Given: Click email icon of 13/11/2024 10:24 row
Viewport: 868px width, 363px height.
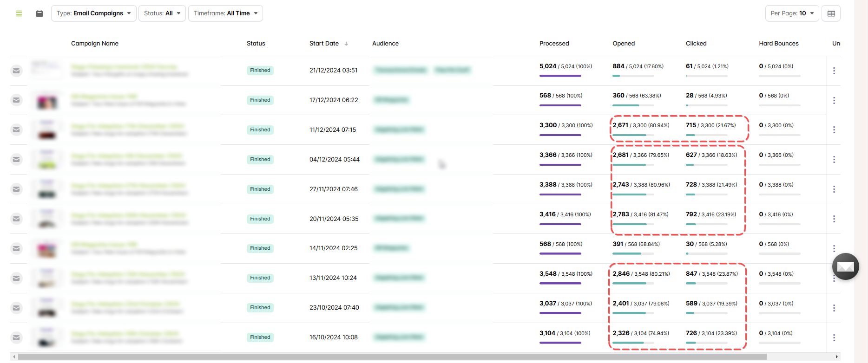Looking at the screenshot, I should (16, 278).
